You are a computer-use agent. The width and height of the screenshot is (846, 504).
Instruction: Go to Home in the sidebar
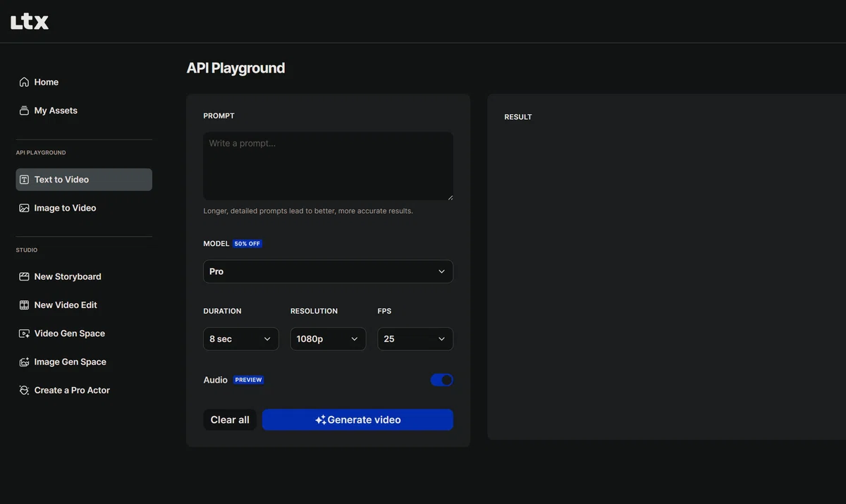[x=84, y=82]
